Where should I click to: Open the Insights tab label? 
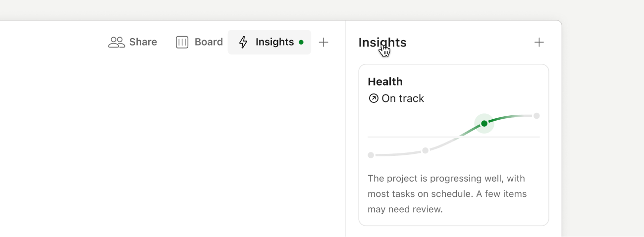[274, 42]
